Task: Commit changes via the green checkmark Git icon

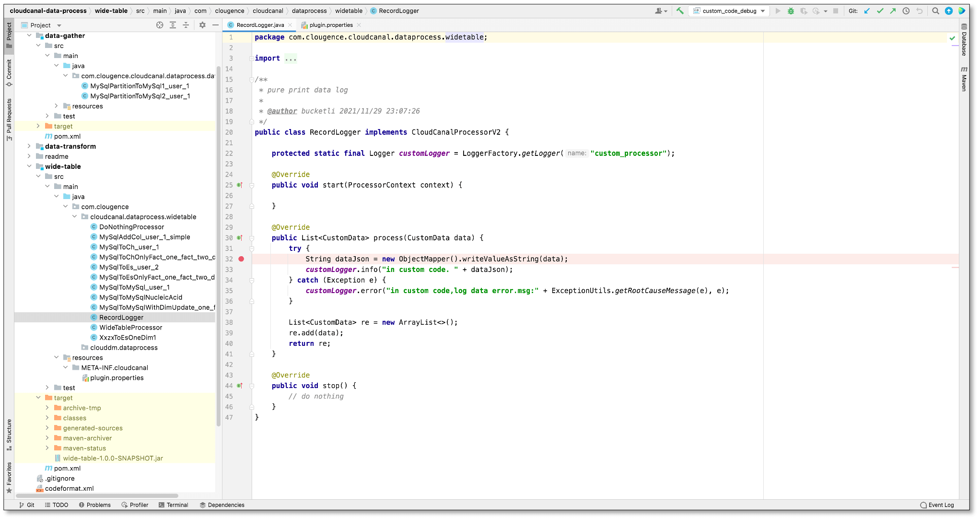Action: point(880,11)
